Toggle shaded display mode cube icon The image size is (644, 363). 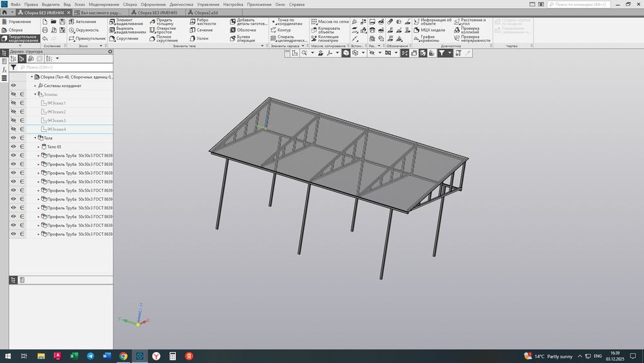(x=346, y=53)
